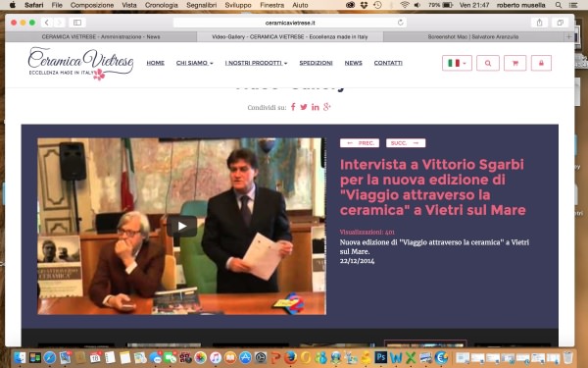Open Photos app from the Dock
Image resolution: width=588 pixels, height=368 pixels.
pyautogui.click(x=200, y=357)
